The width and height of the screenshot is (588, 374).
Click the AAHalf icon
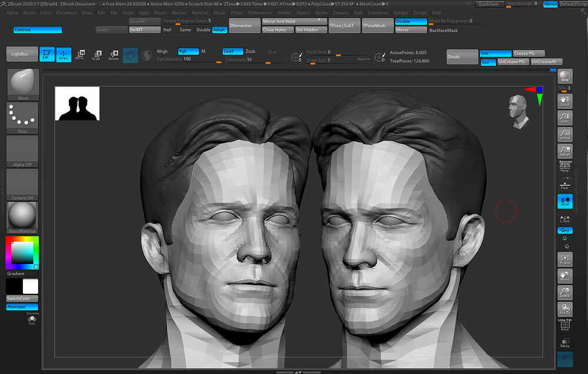coord(564,151)
